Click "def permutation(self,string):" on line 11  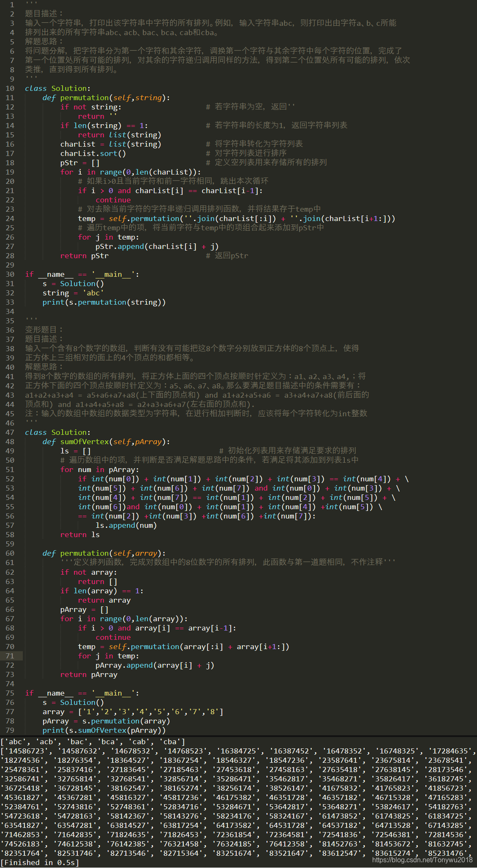click(106, 98)
